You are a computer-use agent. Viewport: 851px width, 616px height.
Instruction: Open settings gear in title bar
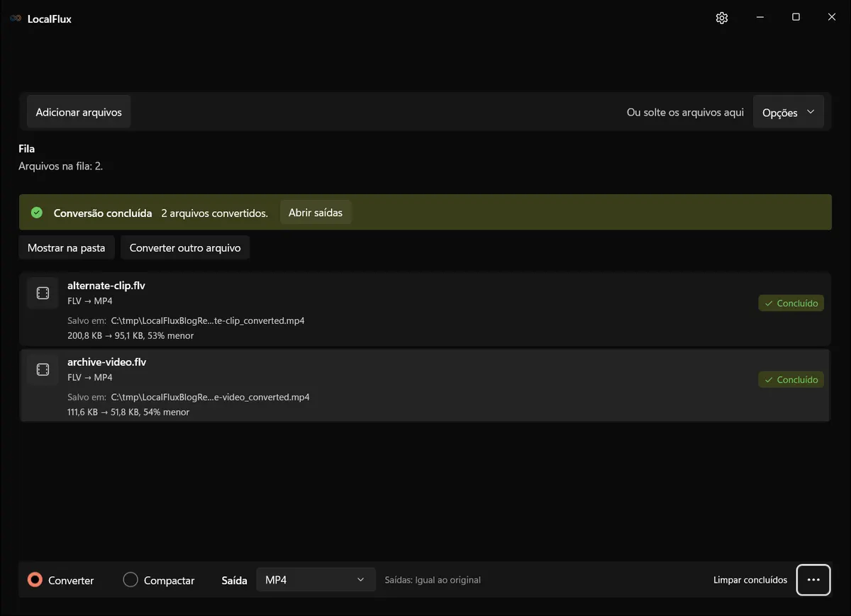(722, 18)
